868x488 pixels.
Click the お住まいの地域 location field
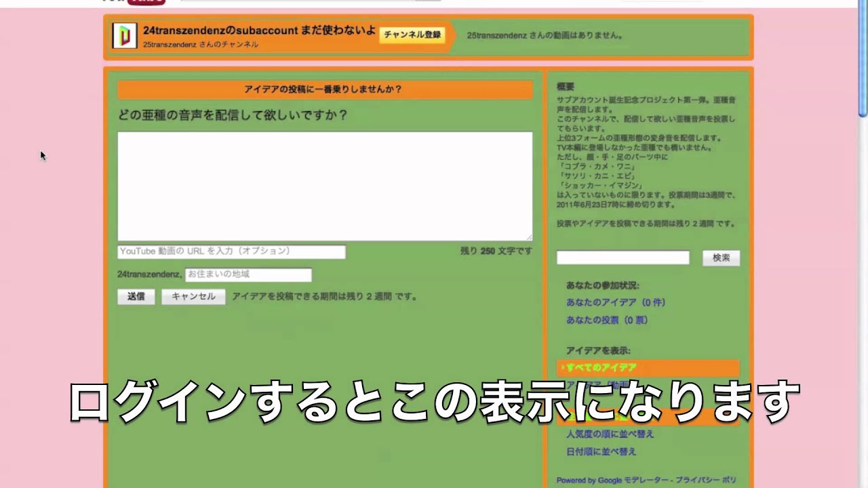pyautogui.click(x=248, y=274)
